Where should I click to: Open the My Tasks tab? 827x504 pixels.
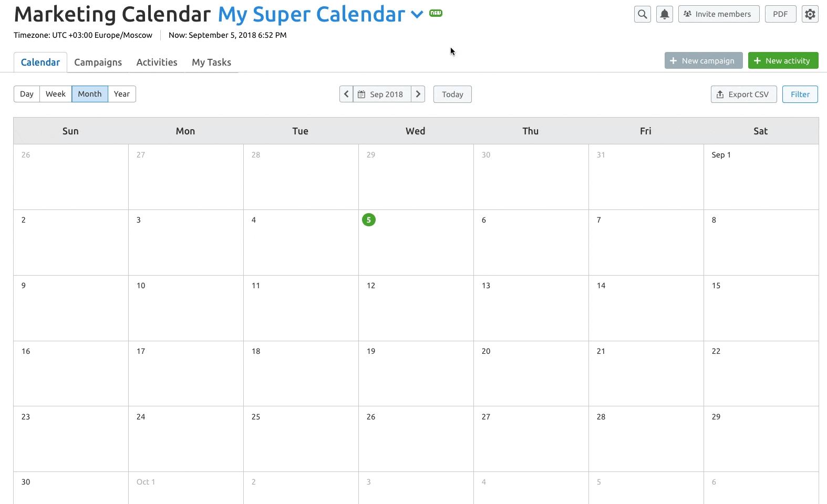click(211, 62)
